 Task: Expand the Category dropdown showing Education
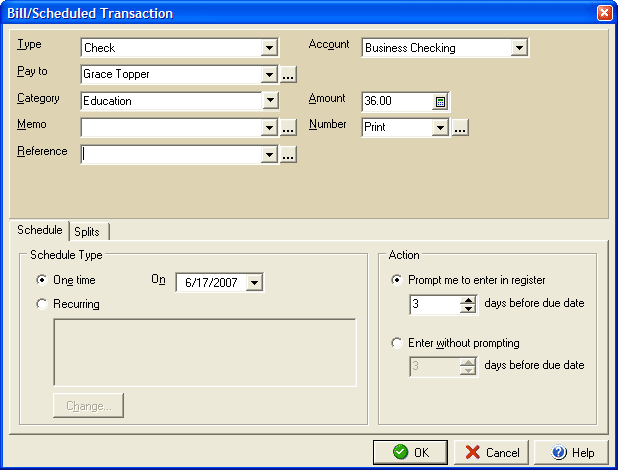click(268, 100)
